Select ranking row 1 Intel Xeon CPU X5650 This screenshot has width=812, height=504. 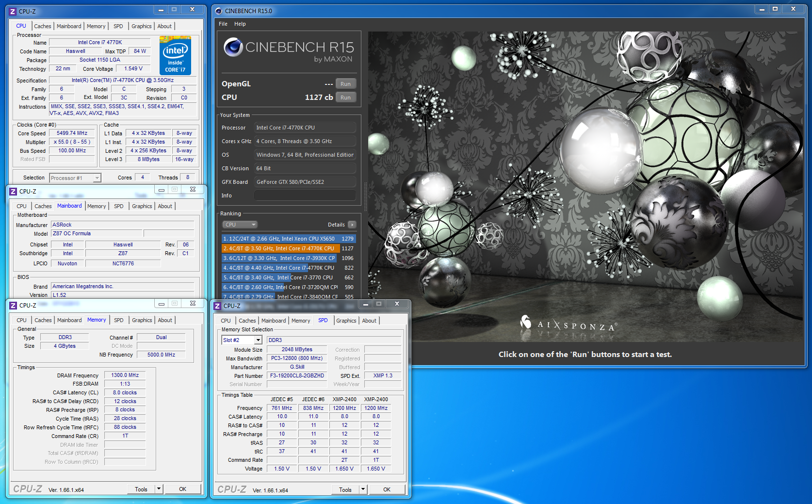pyautogui.click(x=289, y=239)
